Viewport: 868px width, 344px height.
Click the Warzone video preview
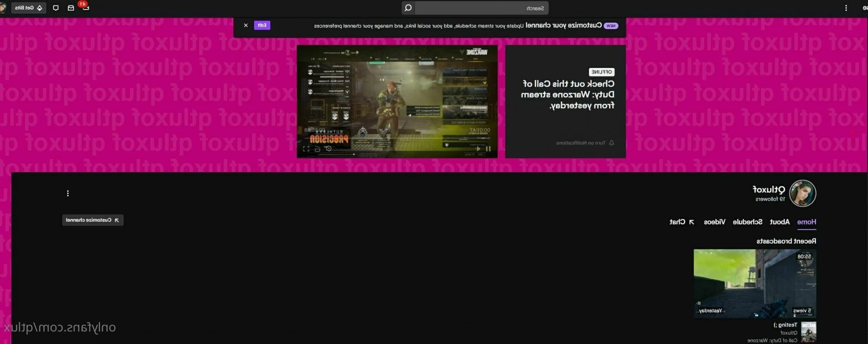(x=397, y=101)
